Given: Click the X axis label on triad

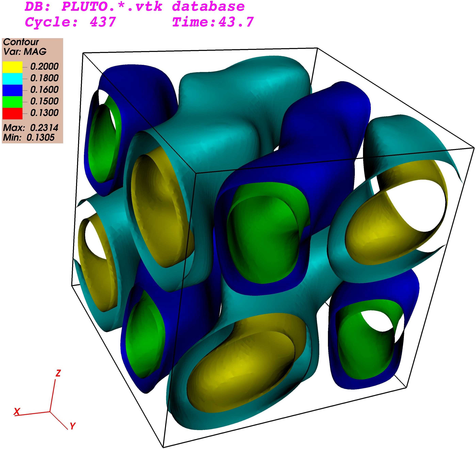Looking at the screenshot, I should 17,411.
